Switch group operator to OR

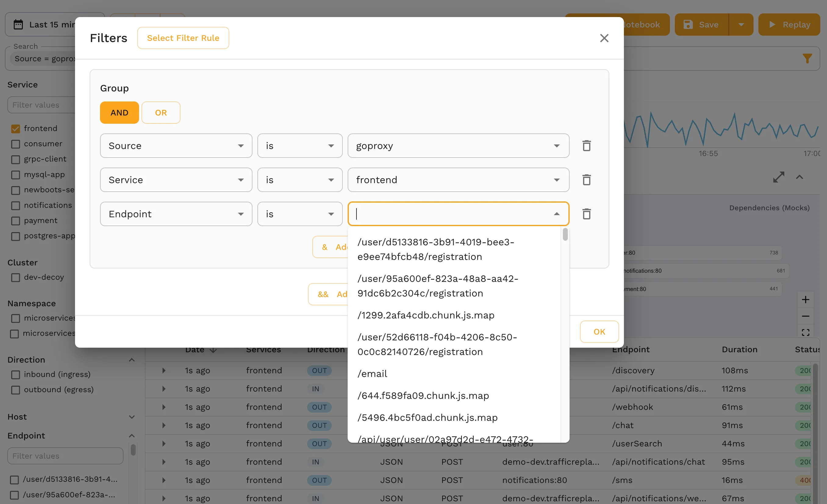[x=161, y=113]
